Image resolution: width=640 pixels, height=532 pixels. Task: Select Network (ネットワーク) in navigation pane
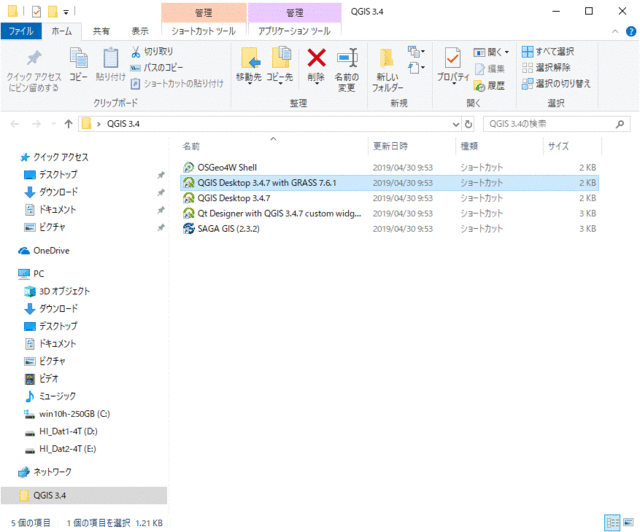point(44,472)
